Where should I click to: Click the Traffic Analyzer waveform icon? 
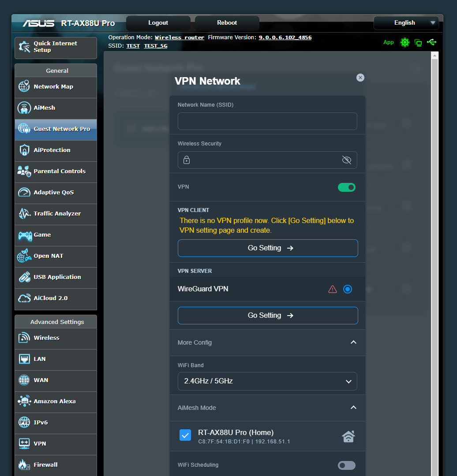(x=24, y=214)
